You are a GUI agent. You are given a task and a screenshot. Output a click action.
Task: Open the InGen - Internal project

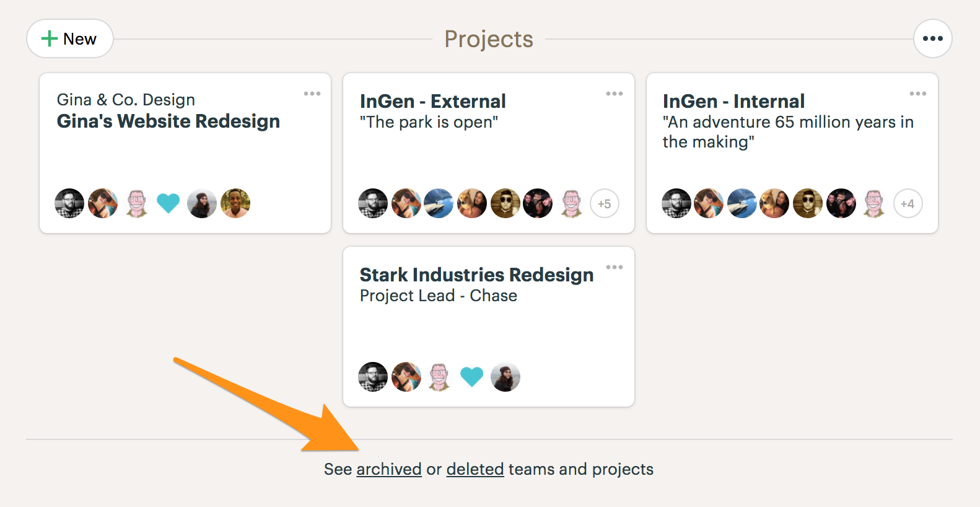(733, 101)
